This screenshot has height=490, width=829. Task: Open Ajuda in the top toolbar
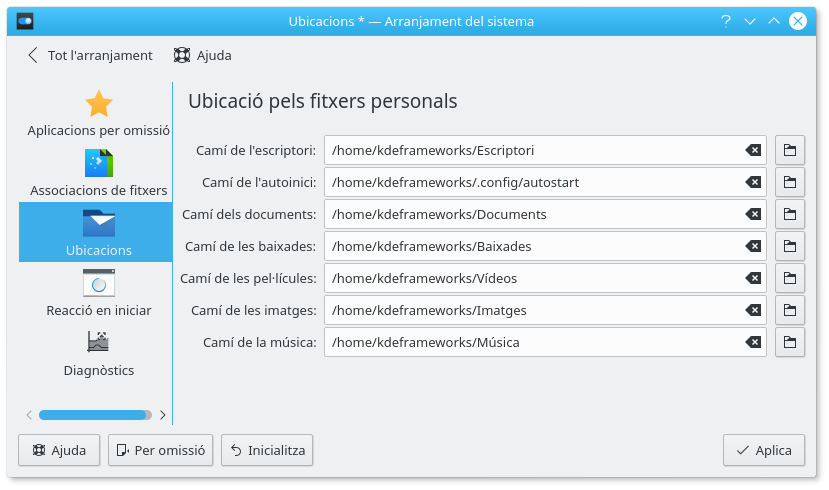pos(202,55)
